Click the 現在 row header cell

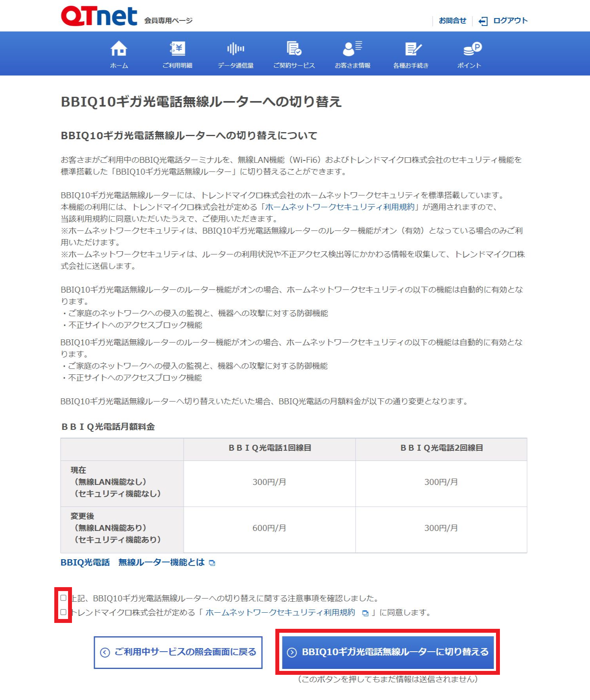coord(122,484)
